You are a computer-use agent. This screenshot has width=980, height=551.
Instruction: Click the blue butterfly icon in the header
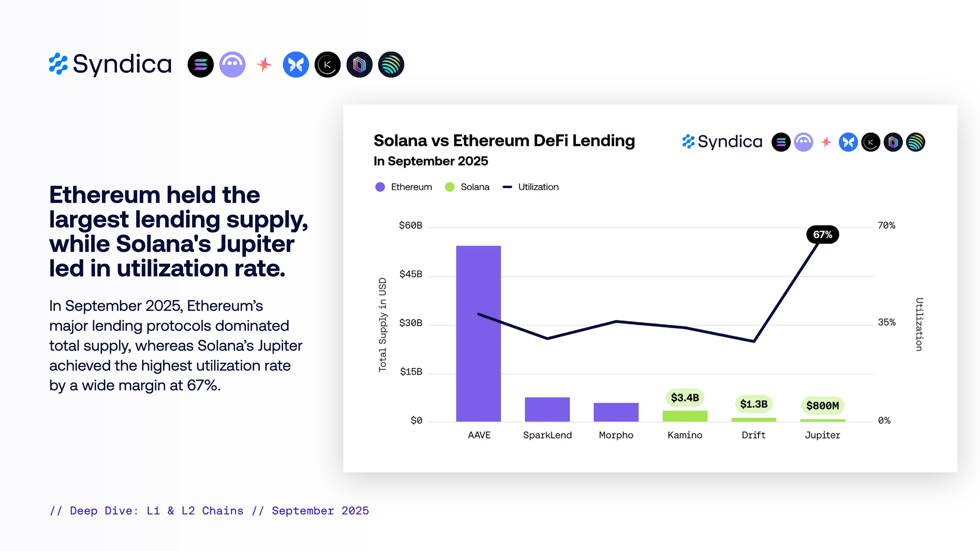click(295, 65)
